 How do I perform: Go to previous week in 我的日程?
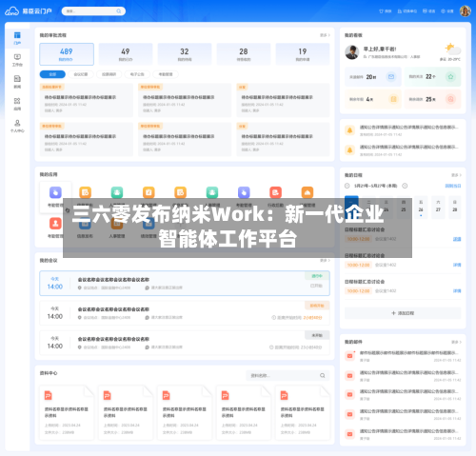pos(347,186)
